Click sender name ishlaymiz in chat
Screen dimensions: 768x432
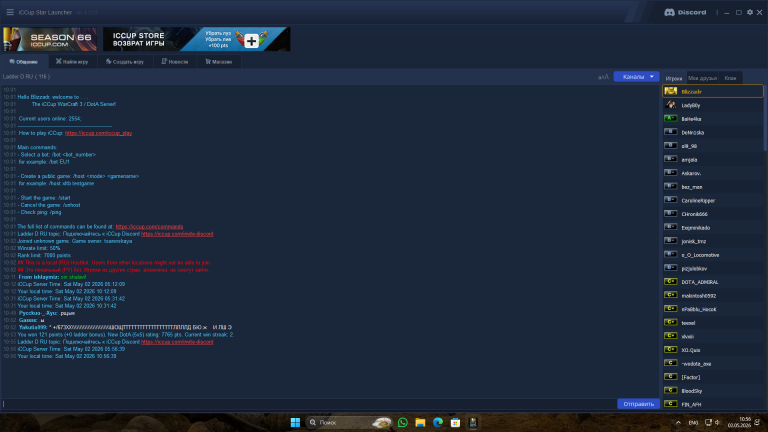46,277
